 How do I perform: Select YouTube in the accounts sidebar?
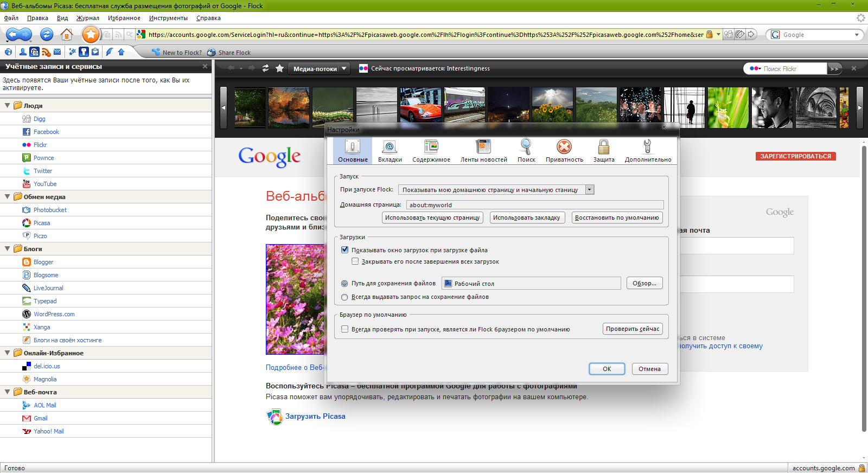tap(45, 184)
